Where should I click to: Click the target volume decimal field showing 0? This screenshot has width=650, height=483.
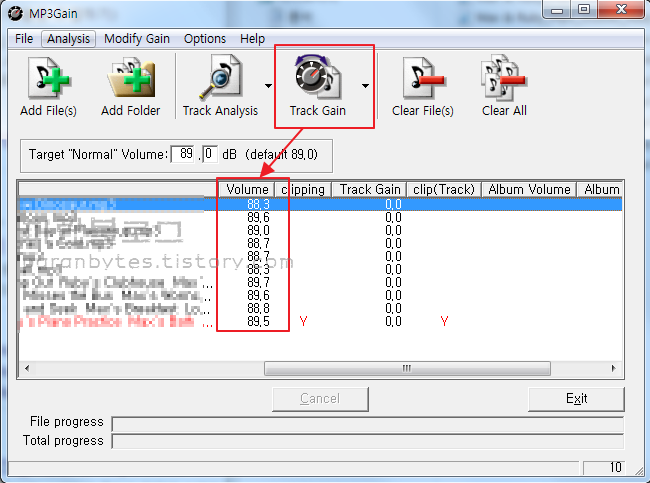point(210,154)
